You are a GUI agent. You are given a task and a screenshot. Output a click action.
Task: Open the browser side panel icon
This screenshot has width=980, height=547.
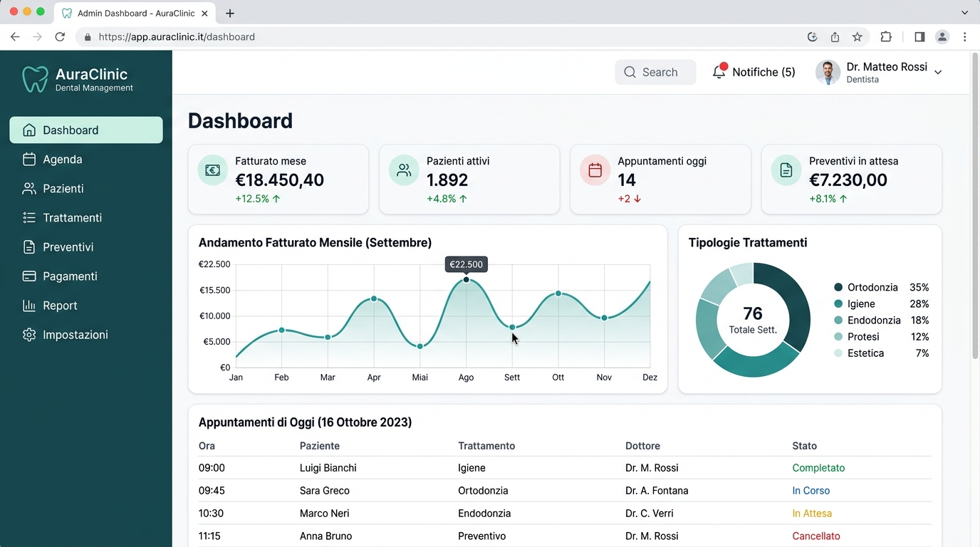click(x=919, y=37)
